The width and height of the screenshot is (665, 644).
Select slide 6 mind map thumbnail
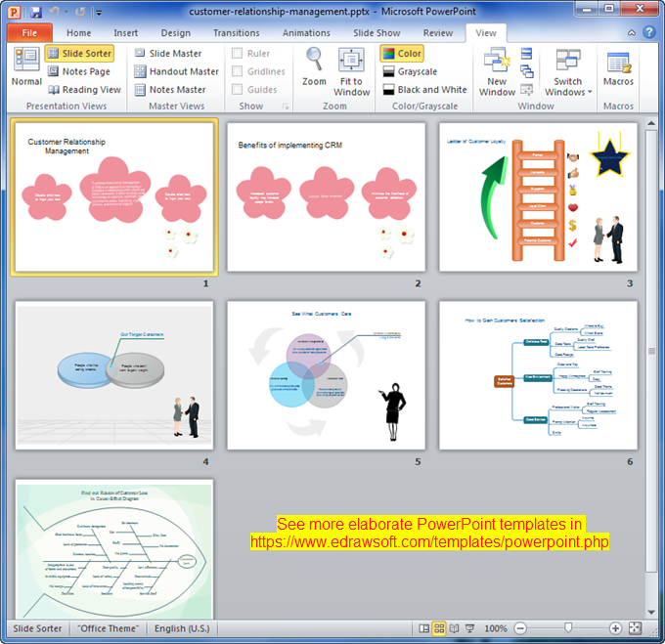[538, 375]
